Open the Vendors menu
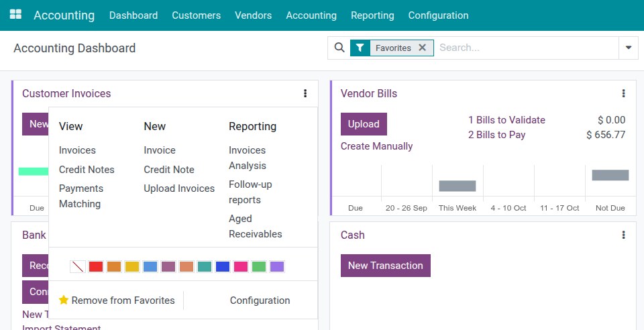Screen dimensions: 644x330 click(254, 15)
